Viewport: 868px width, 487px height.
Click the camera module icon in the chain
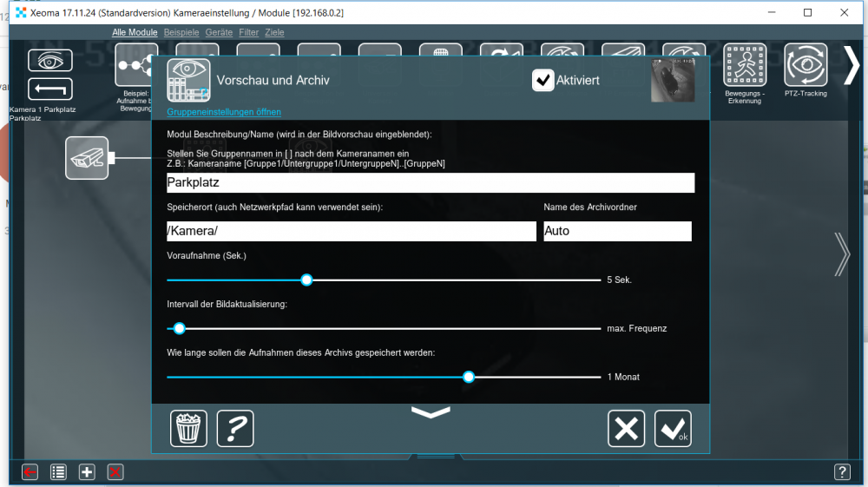[x=87, y=158]
